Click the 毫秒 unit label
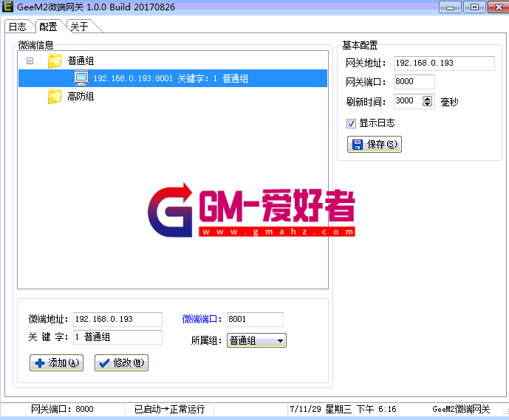 coord(449,102)
